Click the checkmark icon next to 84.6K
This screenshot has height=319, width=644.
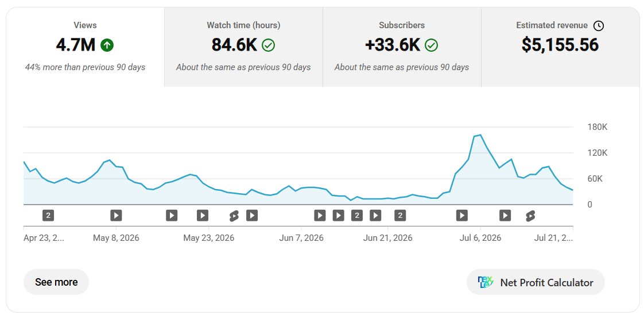[x=269, y=45]
